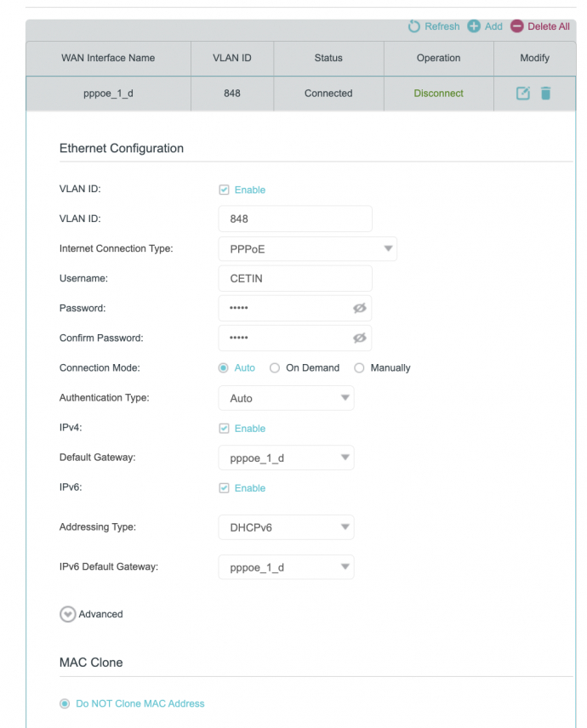Select Auto connection mode
587x728 pixels.
[x=224, y=367]
